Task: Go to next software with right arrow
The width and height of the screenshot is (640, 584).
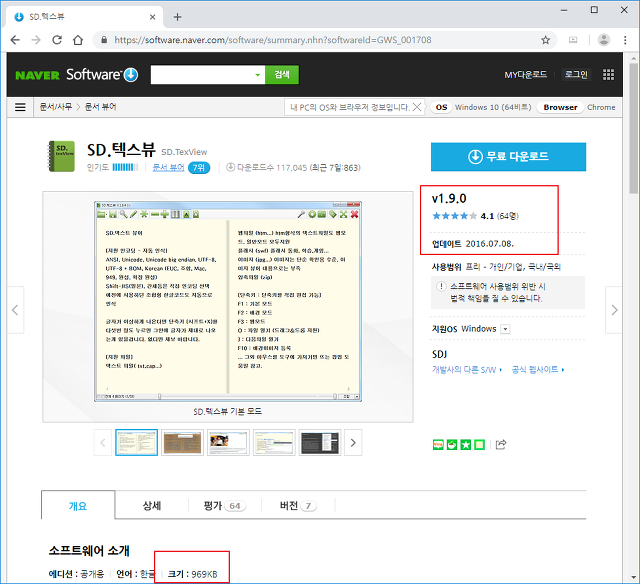Action: [614, 310]
